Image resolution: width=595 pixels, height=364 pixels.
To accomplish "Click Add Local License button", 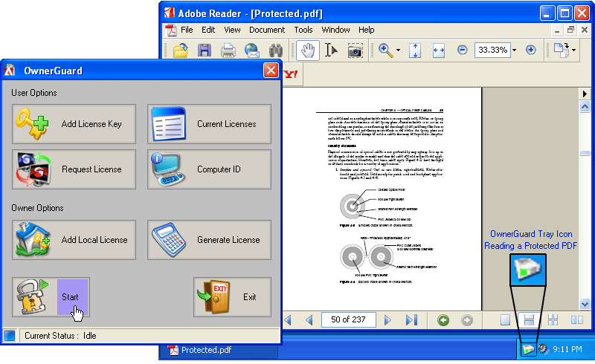I will pos(74,240).
